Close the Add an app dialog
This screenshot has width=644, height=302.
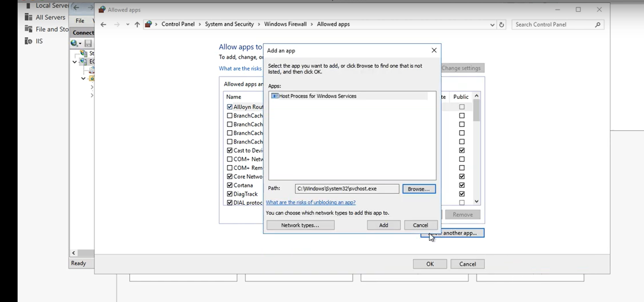434,50
